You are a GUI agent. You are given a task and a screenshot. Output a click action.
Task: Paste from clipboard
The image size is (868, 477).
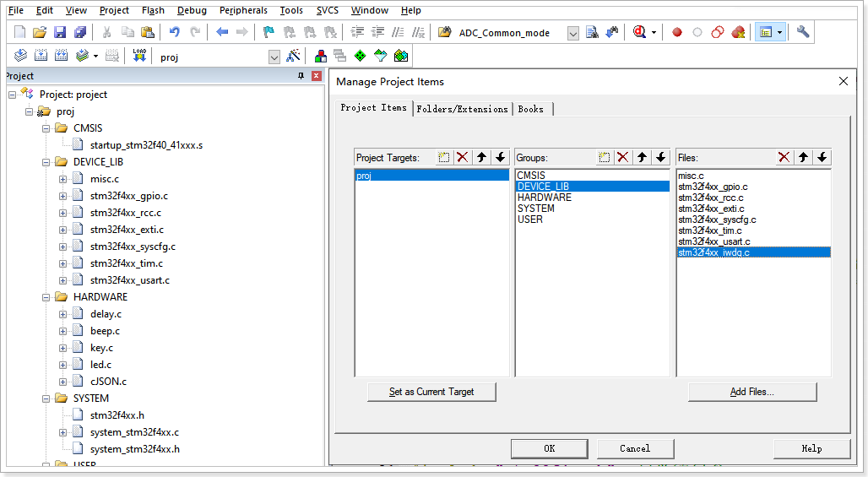coord(147,33)
